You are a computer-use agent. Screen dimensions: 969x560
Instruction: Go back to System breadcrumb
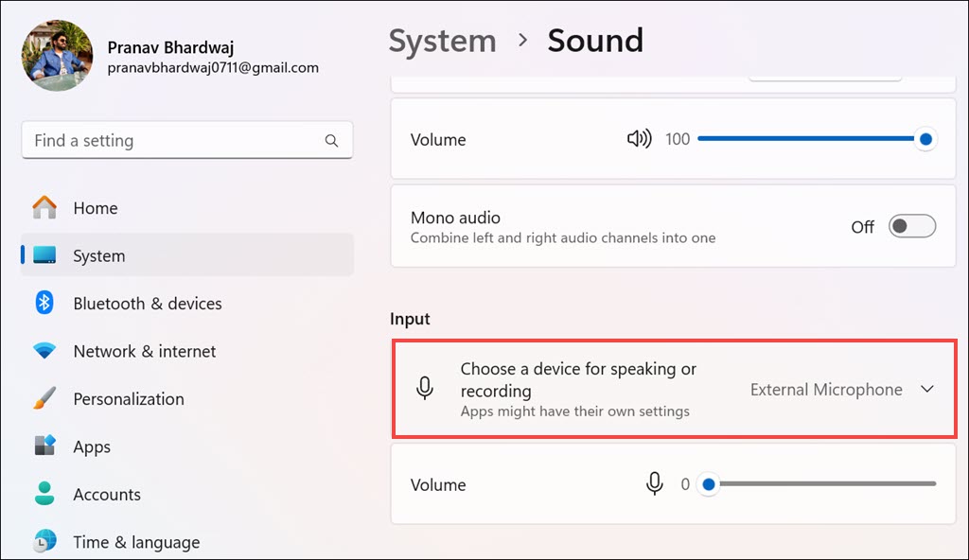(442, 41)
